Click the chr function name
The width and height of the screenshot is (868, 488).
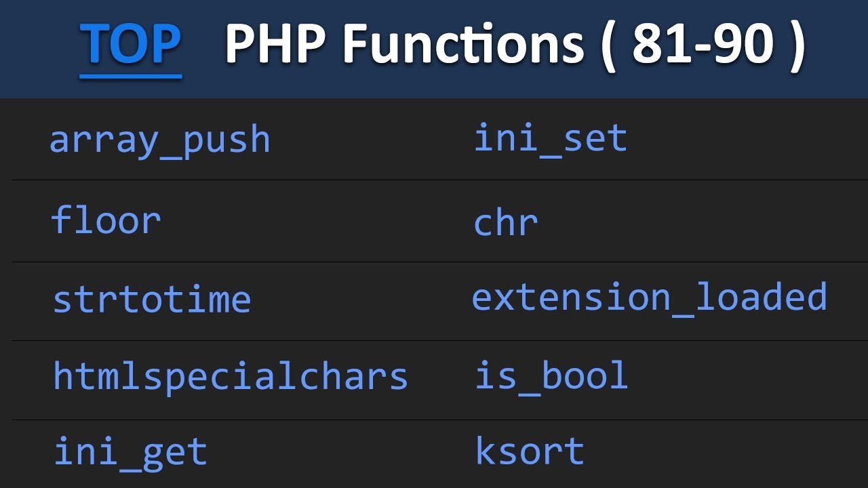pyautogui.click(x=506, y=222)
